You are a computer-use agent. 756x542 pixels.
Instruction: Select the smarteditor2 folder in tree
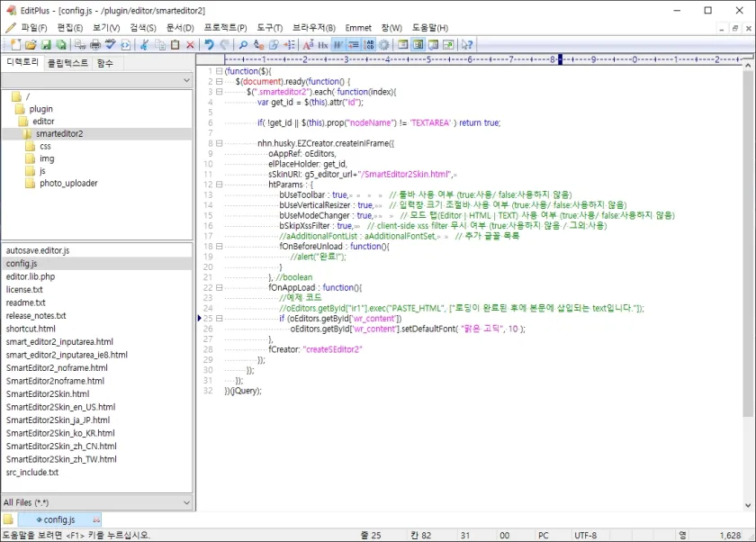pos(59,133)
